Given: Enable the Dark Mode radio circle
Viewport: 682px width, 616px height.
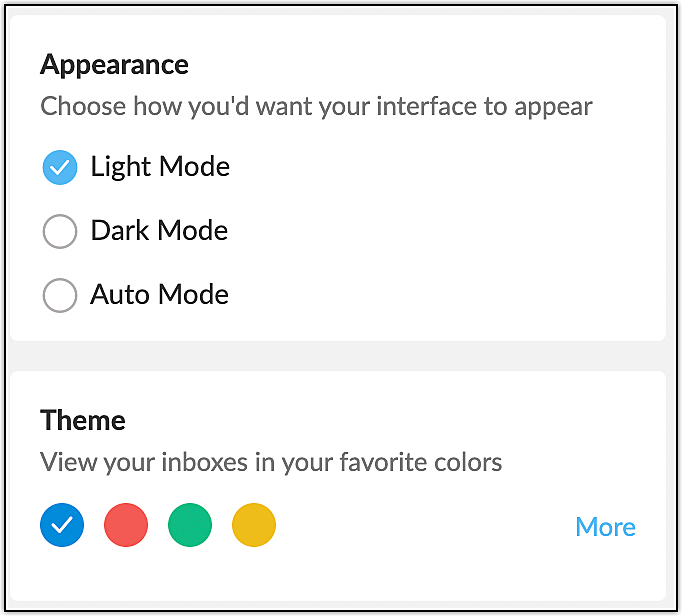Looking at the screenshot, I should [60, 232].
